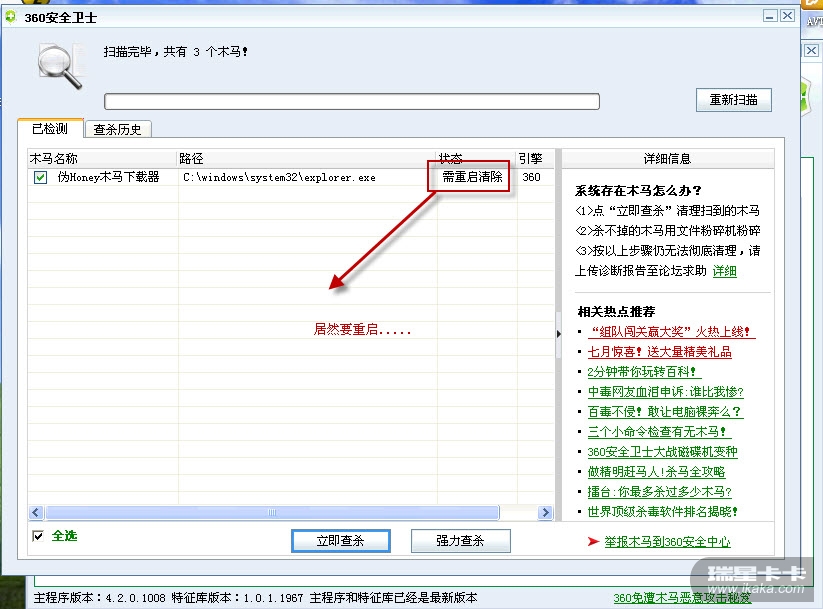Click the 360安全卫士 title bar icon
The width and height of the screenshot is (823, 609).
coord(10,17)
